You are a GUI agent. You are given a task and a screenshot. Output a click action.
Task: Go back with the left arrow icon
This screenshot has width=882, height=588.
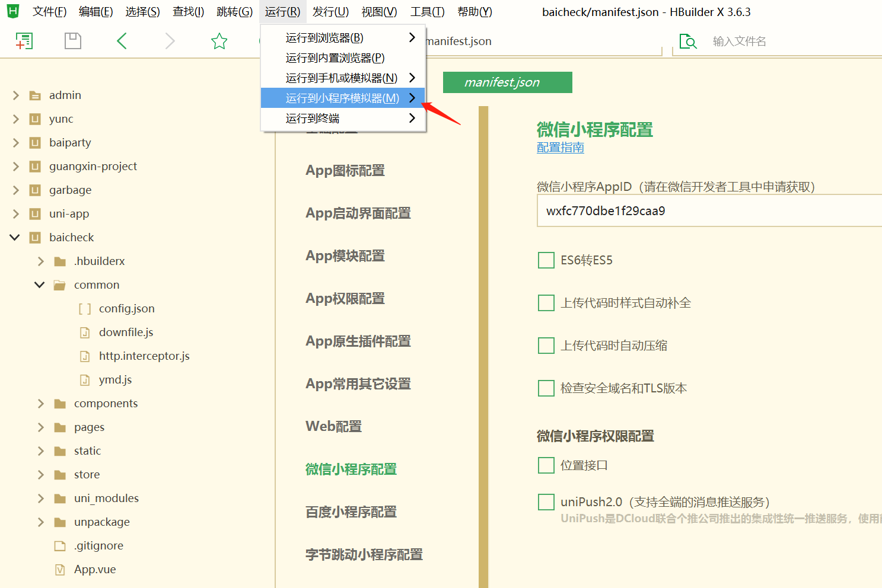point(122,41)
